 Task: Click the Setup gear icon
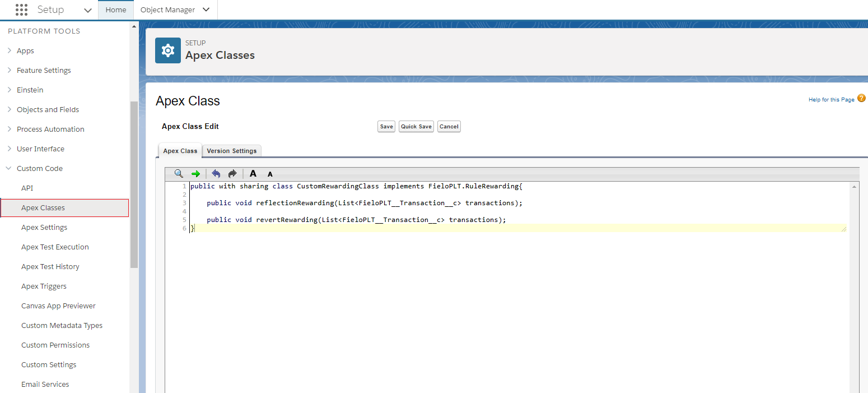coord(168,50)
